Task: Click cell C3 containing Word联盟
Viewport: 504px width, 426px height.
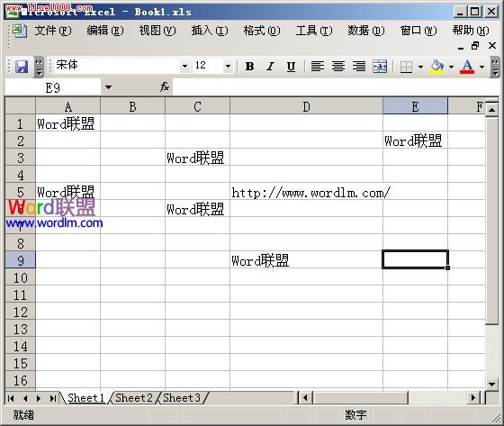Action: [x=197, y=158]
